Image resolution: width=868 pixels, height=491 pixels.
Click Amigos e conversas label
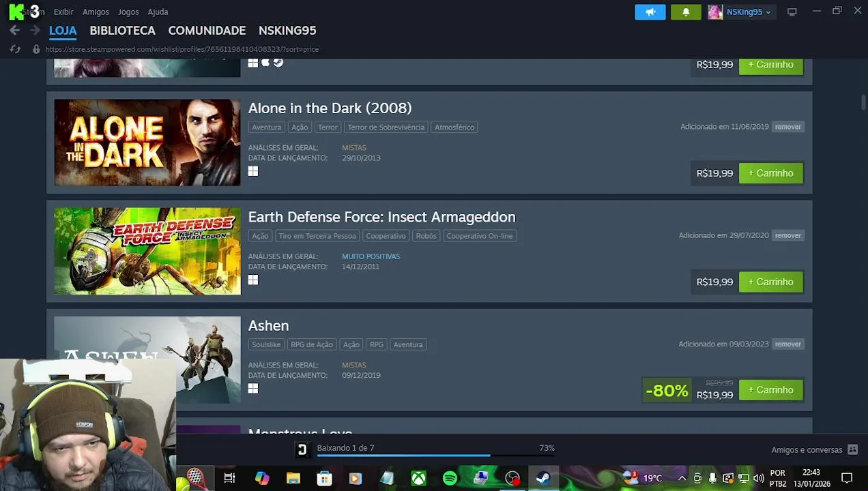[x=807, y=450]
